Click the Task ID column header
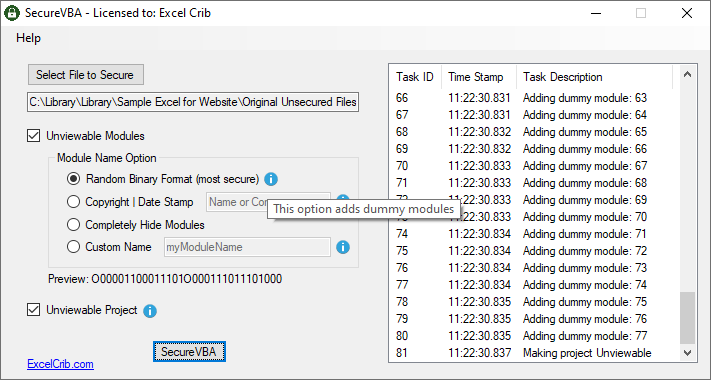Screen dimensions: 711x380 [x=415, y=77]
